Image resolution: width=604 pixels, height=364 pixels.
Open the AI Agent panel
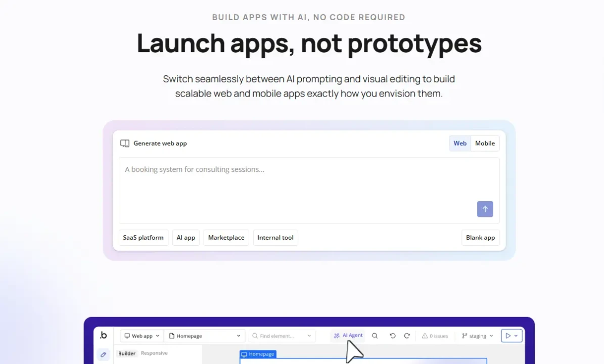click(348, 336)
